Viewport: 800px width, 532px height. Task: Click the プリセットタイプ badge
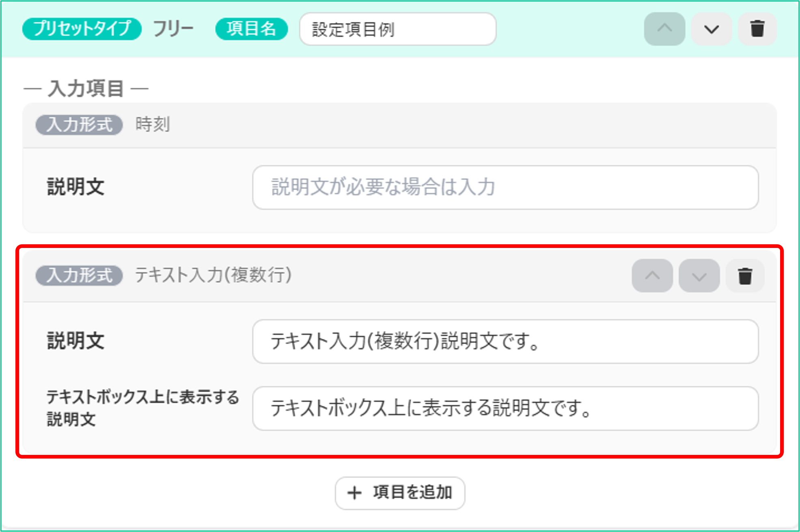82,29
